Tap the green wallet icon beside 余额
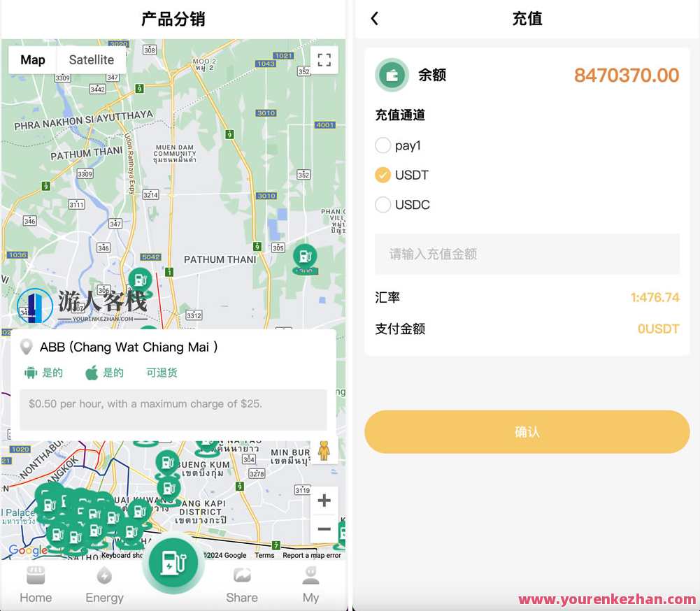Image resolution: width=700 pixels, height=611 pixels. [392, 75]
